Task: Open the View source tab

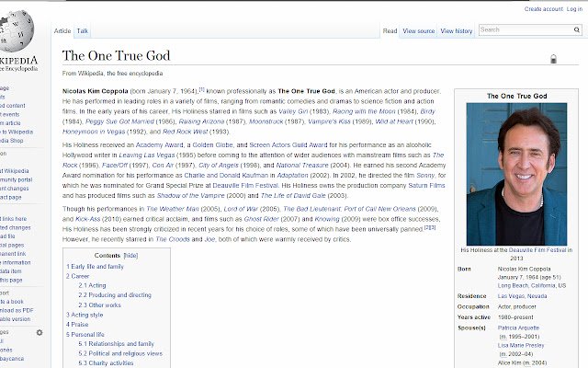Action: pyautogui.click(x=419, y=31)
